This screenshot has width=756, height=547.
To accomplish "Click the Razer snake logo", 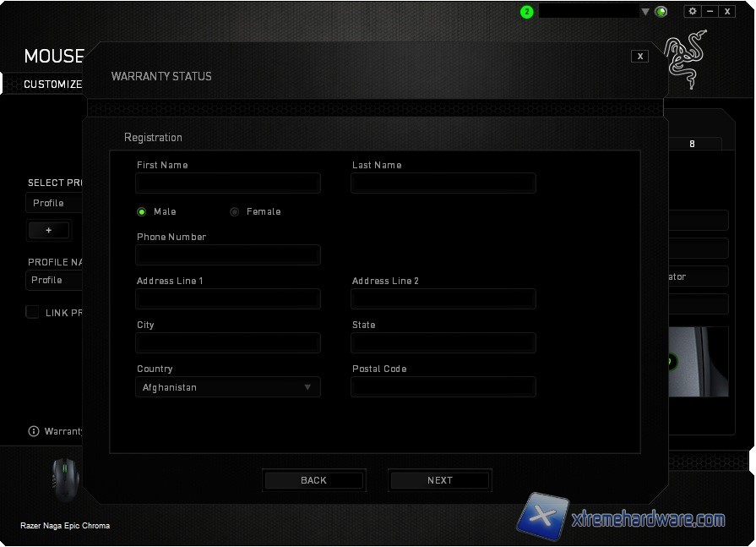I will click(686, 58).
